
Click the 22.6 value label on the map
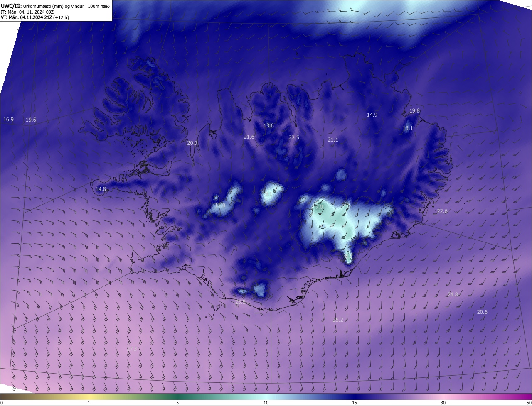[x=442, y=211]
